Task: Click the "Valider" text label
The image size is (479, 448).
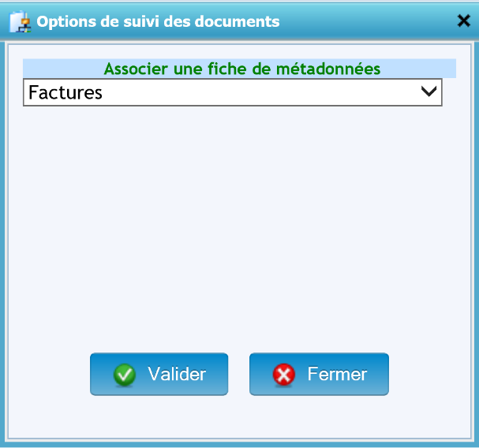Action: click(177, 374)
